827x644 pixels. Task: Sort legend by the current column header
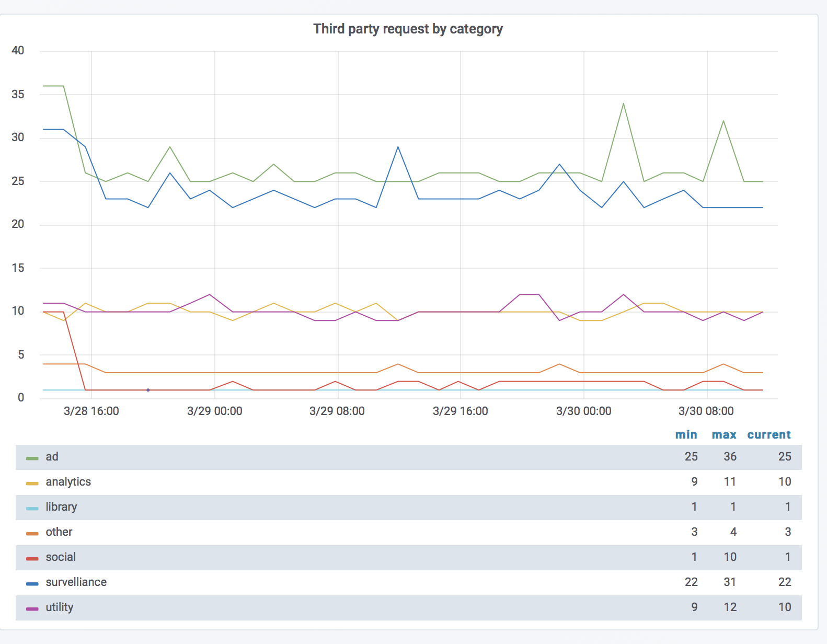(769, 435)
